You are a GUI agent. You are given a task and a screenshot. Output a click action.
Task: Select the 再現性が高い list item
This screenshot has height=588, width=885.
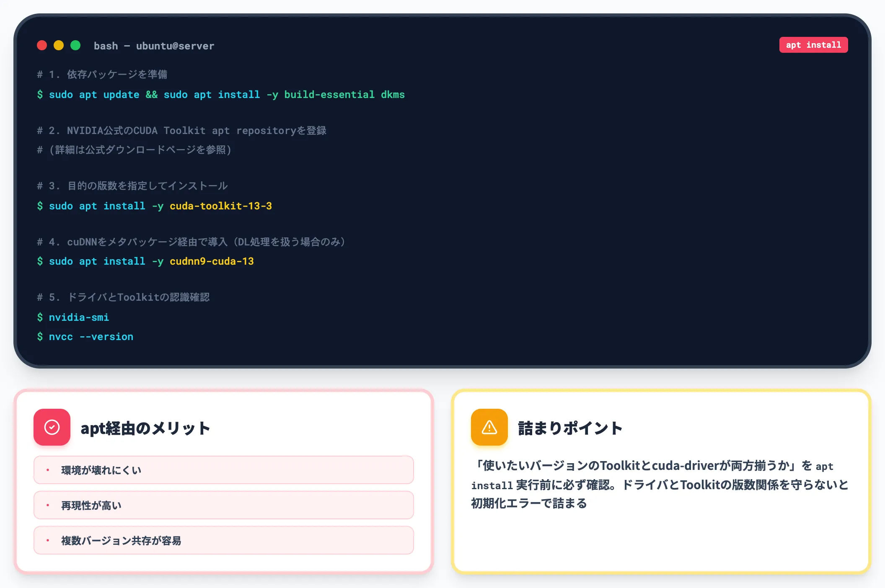click(x=224, y=505)
